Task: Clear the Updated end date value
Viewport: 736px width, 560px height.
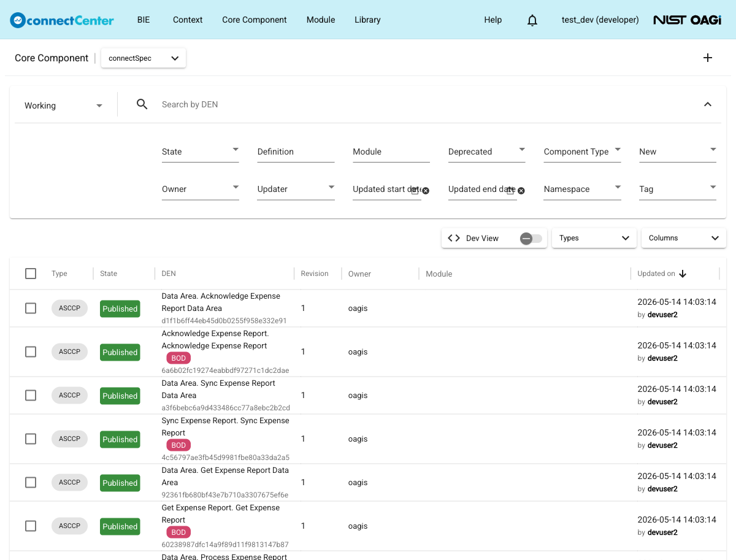Action: click(x=521, y=191)
